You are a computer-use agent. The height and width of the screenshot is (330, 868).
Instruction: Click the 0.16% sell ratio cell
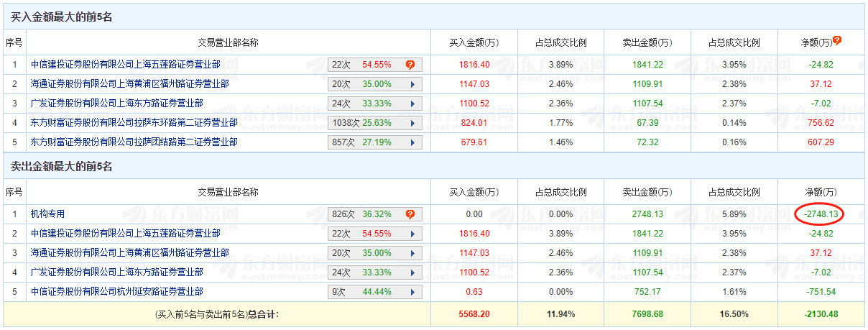coord(734,142)
